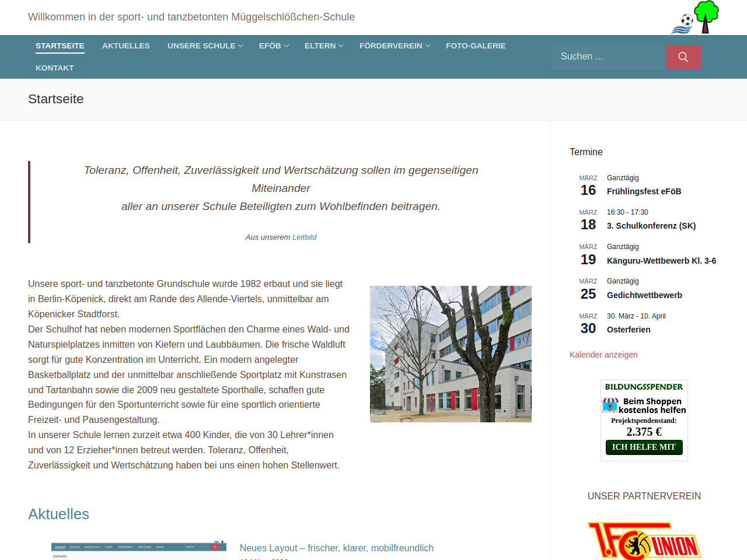Click the Startseite navigation item
The width and height of the screenshot is (747, 560).
pos(60,45)
